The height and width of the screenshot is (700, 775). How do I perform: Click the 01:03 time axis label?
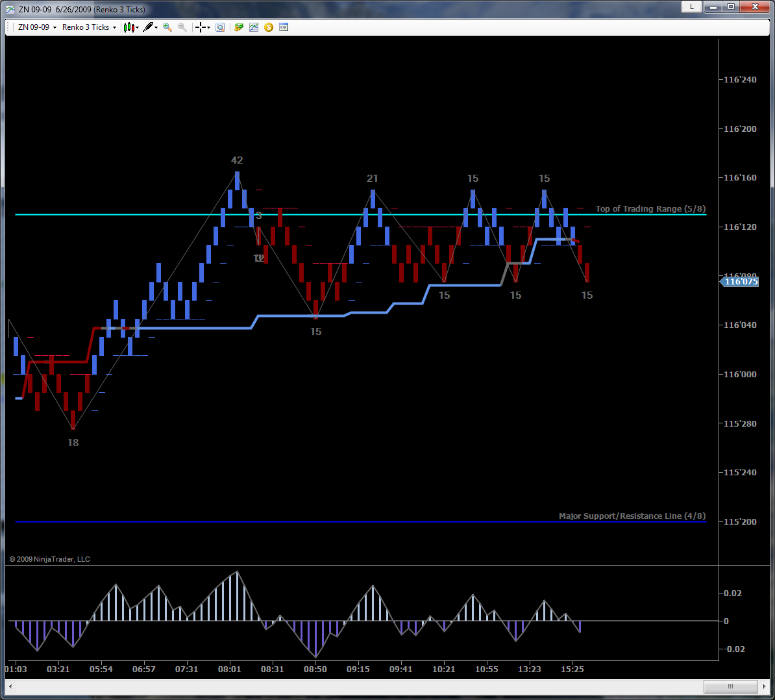tap(16, 669)
